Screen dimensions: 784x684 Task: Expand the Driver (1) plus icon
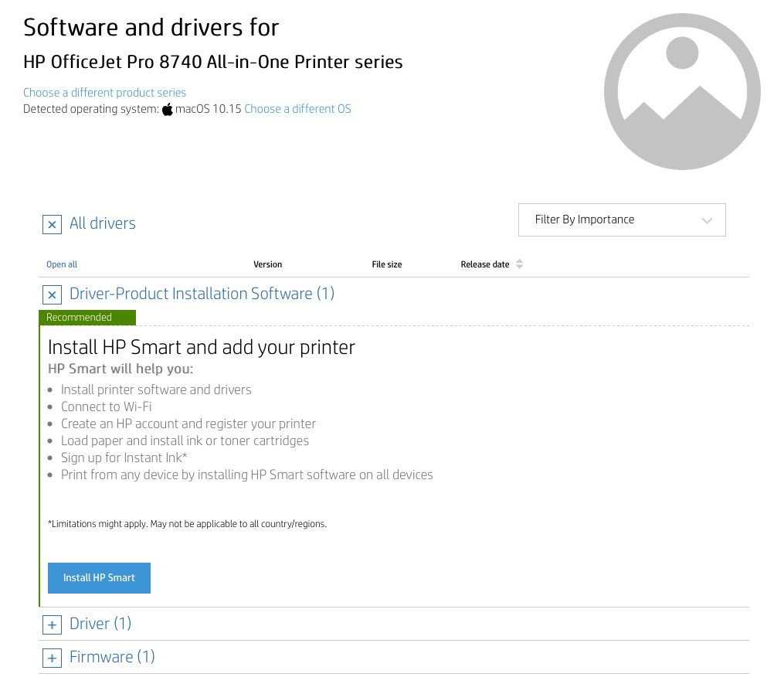(52, 625)
